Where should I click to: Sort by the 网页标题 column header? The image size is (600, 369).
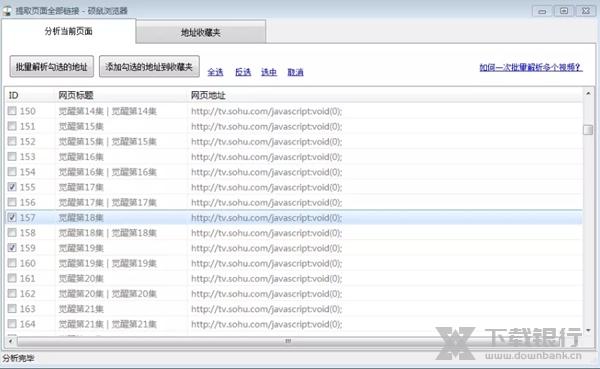[121, 95]
